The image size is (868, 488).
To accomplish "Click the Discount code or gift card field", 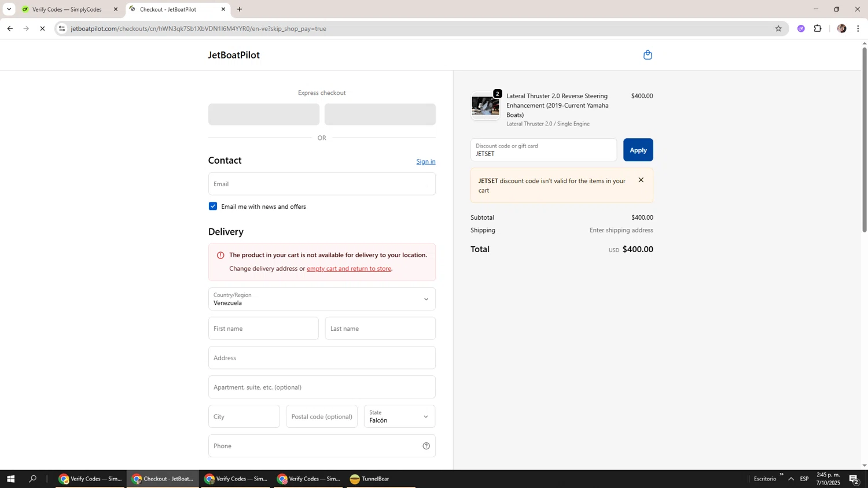I will 543,150.
